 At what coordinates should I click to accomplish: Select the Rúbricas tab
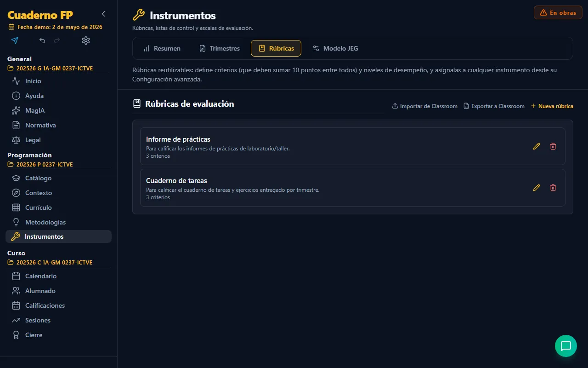click(x=276, y=48)
